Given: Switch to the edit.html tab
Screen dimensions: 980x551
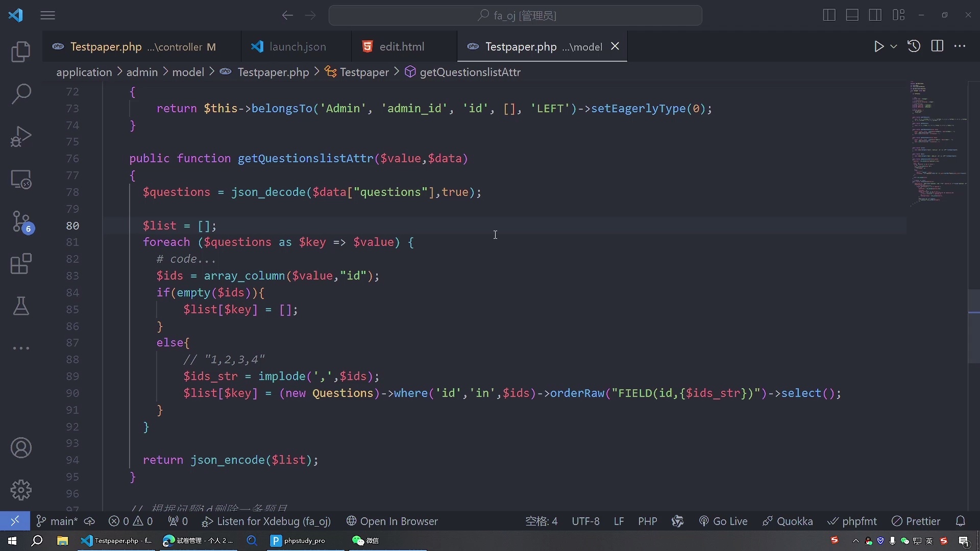Looking at the screenshot, I should (402, 47).
